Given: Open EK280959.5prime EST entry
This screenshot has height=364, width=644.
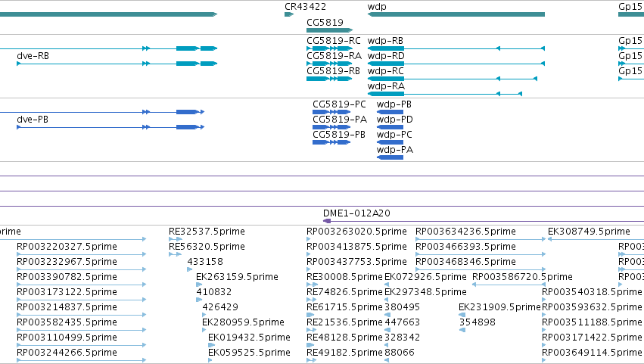Looking at the screenshot, I should click(243, 322).
